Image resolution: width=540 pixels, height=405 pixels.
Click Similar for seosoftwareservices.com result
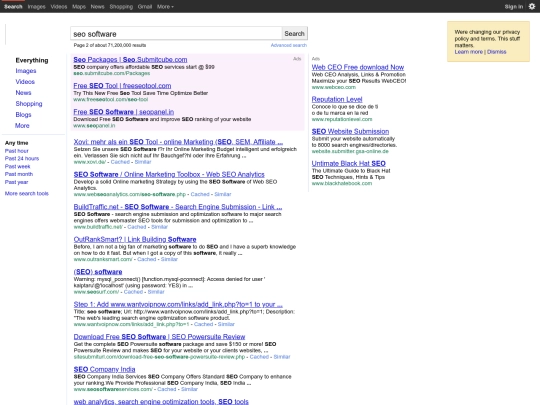pyautogui.click(x=189, y=389)
